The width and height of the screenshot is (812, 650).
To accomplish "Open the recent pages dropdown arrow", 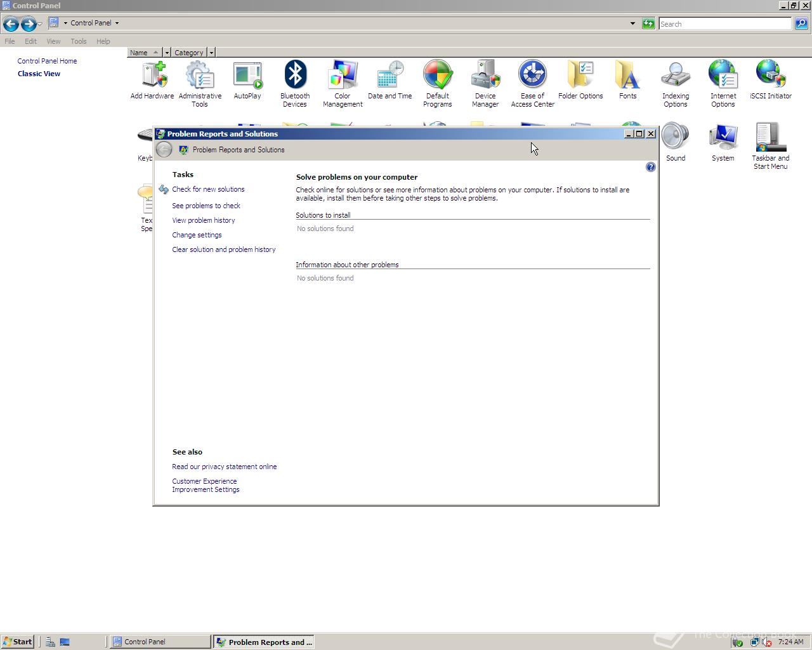I will tap(40, 24).
